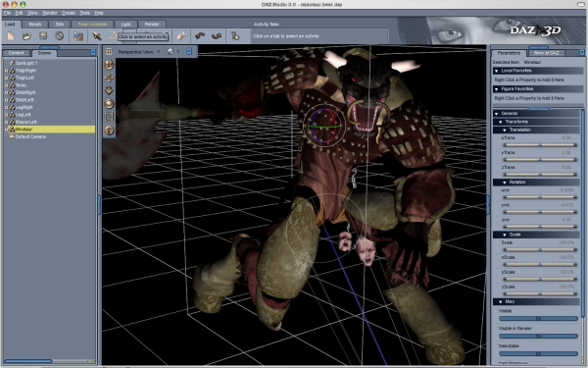This screenshot has width=588, height=368.
Task: Collapse the Misc section
Action: [x=501, y=301]
